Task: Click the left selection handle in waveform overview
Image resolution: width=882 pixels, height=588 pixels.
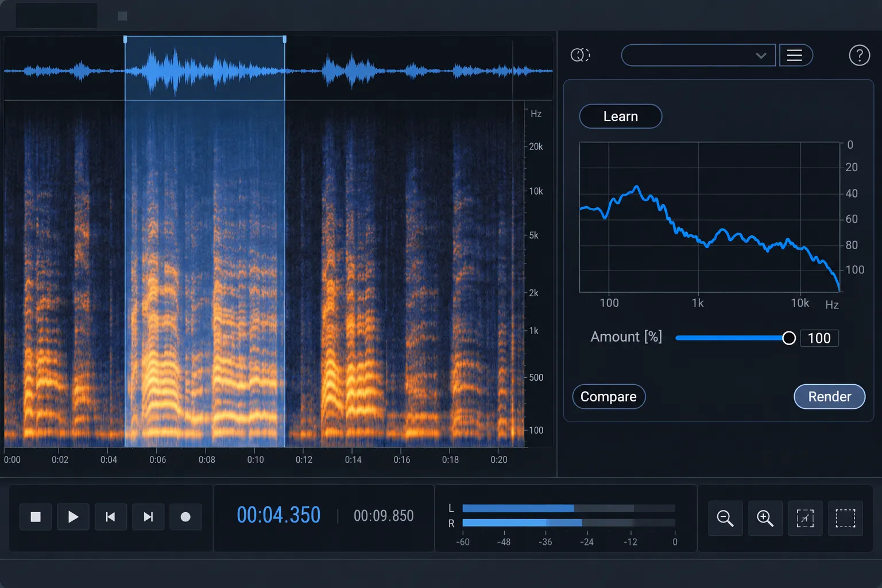Action: (x=125, y=40)
